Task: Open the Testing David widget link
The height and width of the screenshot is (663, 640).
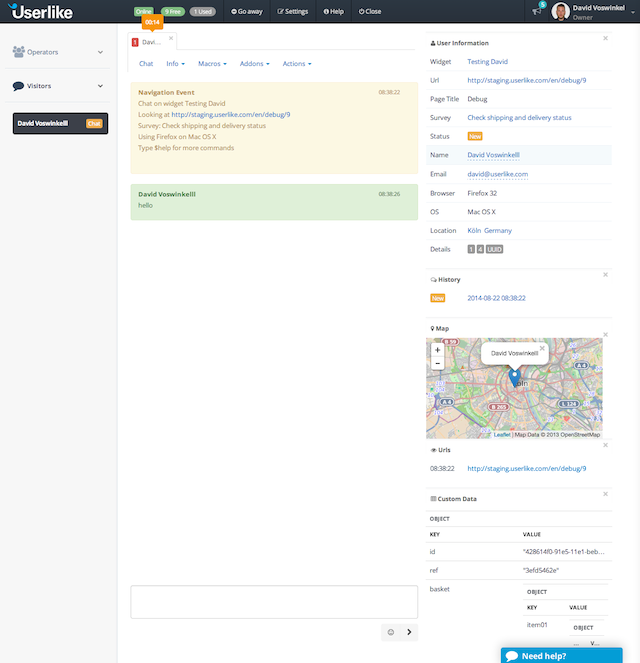Action: [x=487, y=62]
